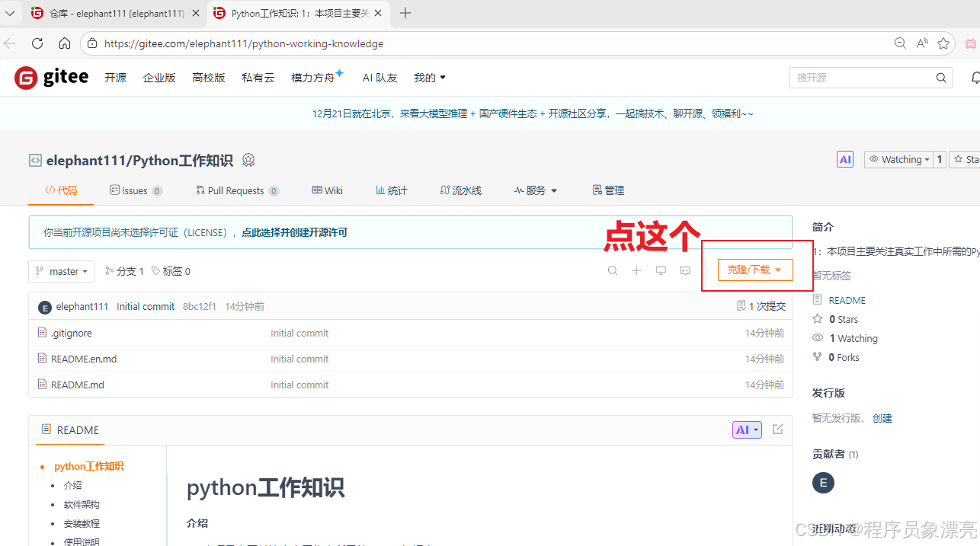Click 软件架构 in README outline

point(82,504)
